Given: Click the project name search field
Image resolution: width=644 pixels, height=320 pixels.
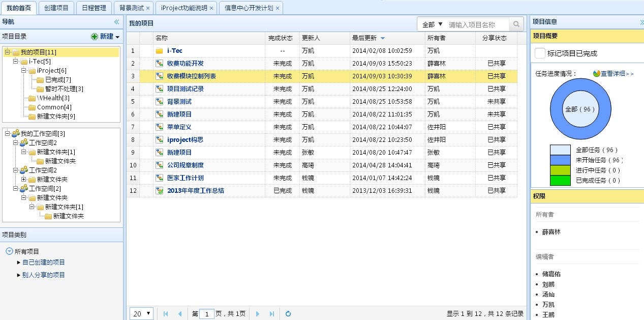Looking at the screenshot, I should (x=477, y=24).
